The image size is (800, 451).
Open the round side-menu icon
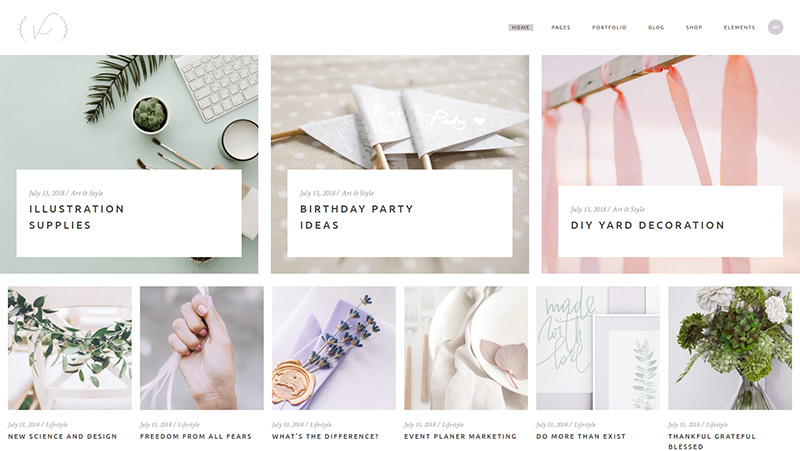[776, 28]
